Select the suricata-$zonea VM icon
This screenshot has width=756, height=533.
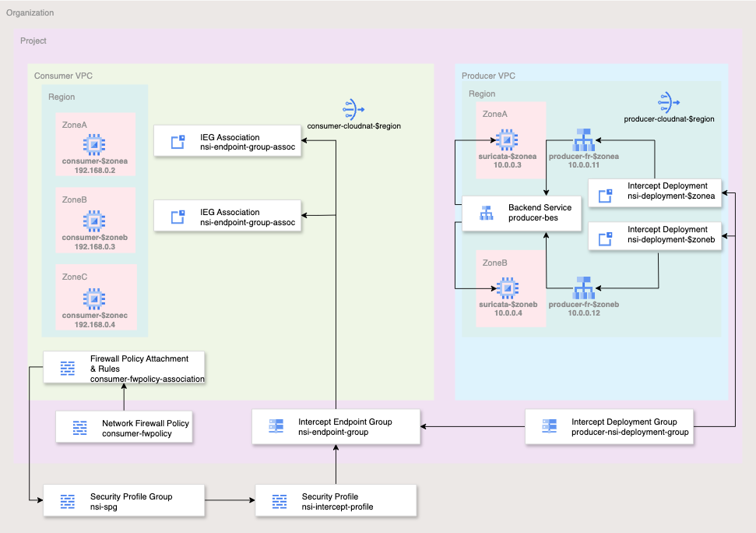pos(507,140)
